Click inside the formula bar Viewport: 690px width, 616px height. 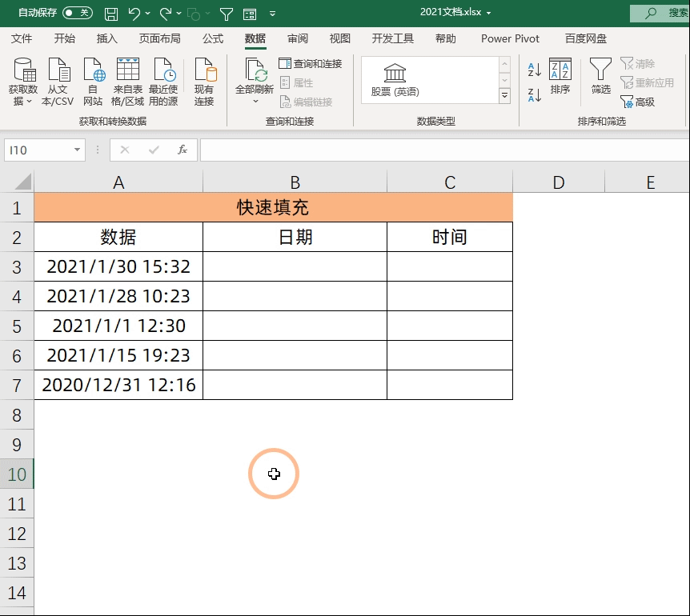444,150
